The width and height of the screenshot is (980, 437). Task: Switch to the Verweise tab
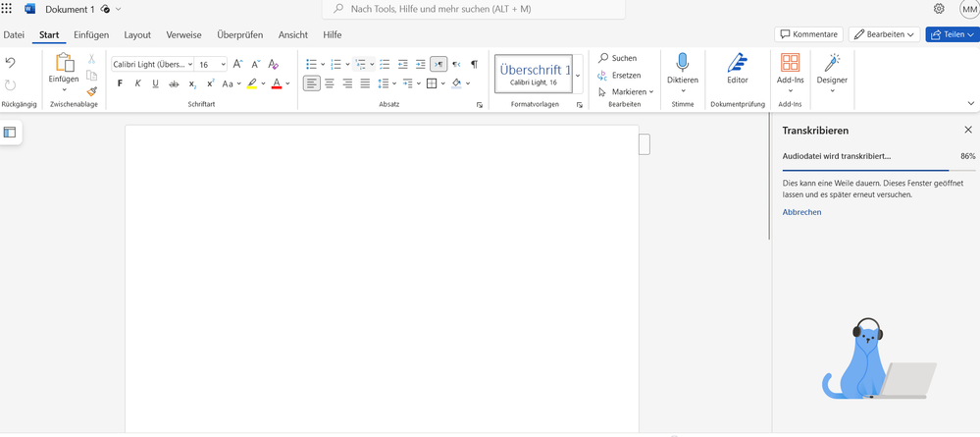point(183,35)
